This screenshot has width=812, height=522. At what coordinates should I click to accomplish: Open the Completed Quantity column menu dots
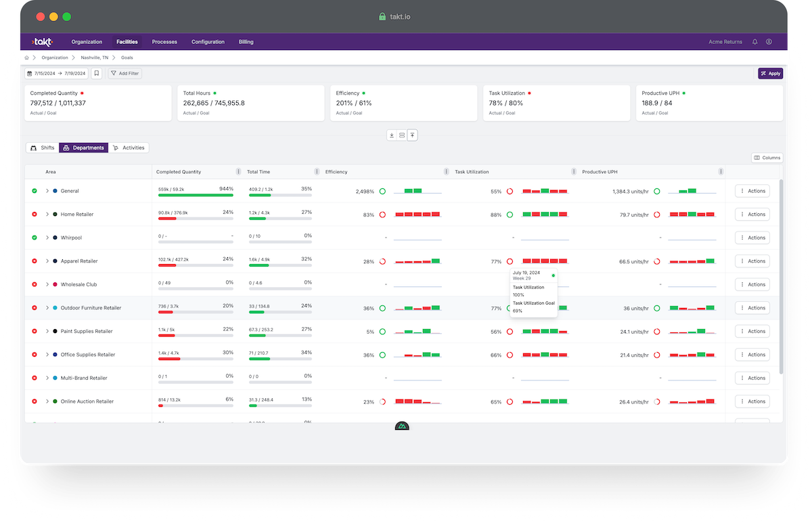[238, 172]
